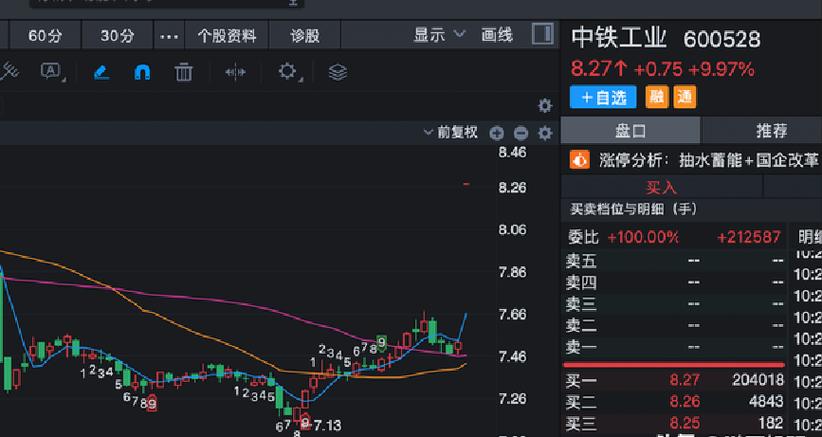Select the 推荐 tab
The image size is (822, 437).
(772, 130)
